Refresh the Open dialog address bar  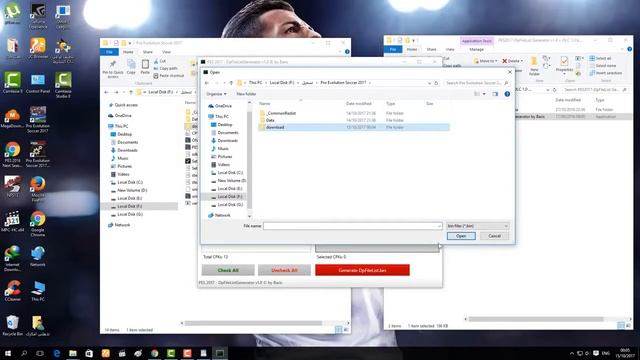tap(436, 83)
